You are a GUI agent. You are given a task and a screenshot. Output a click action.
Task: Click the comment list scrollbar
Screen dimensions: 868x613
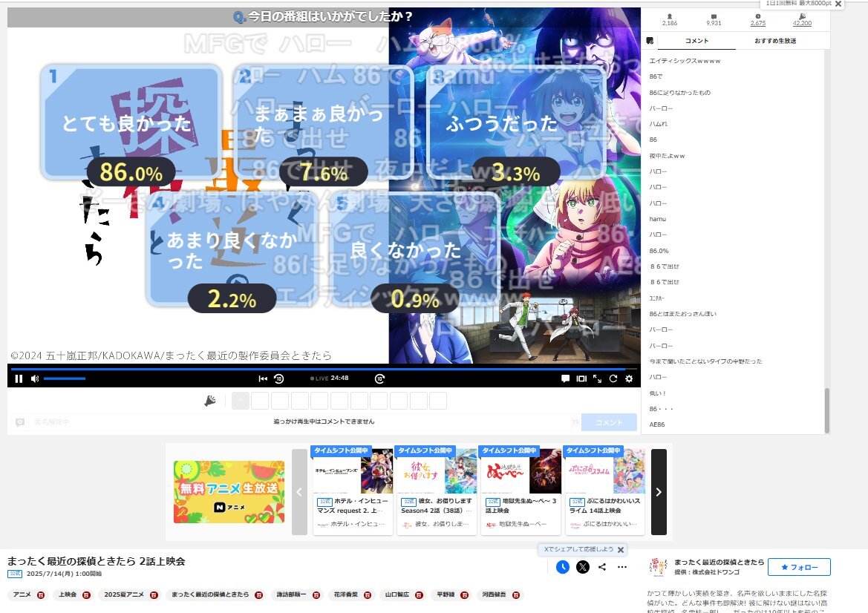[827, 410]
